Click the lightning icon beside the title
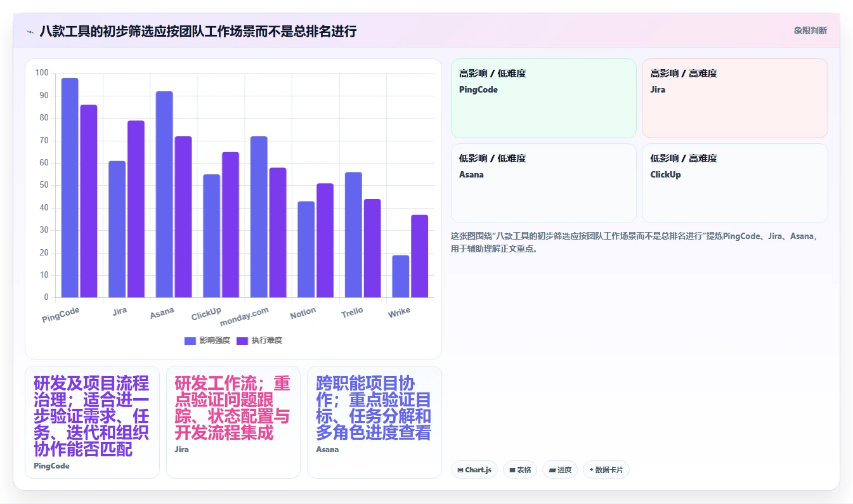The image size is (853, 504). coord(30,31)
